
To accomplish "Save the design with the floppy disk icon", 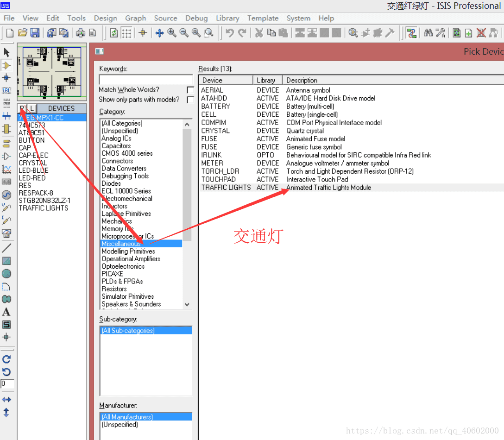I will 35,33.
